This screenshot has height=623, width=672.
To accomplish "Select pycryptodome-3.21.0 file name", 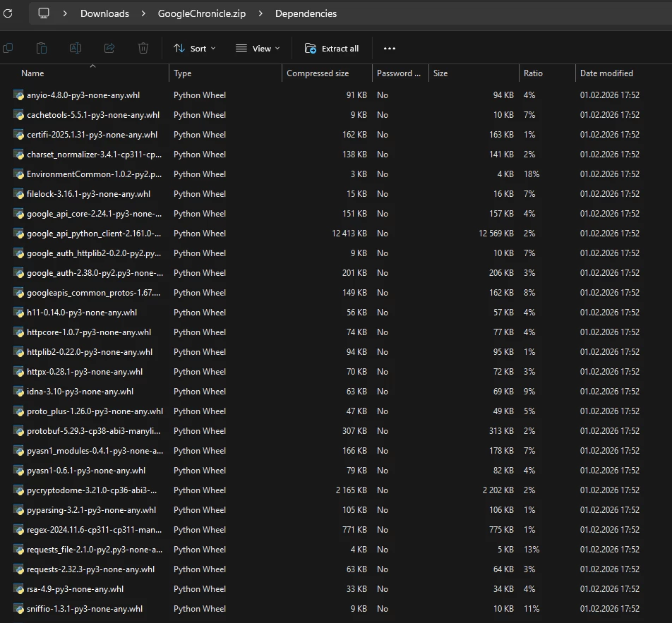I will pyautogui.click(x=92, y=490).
